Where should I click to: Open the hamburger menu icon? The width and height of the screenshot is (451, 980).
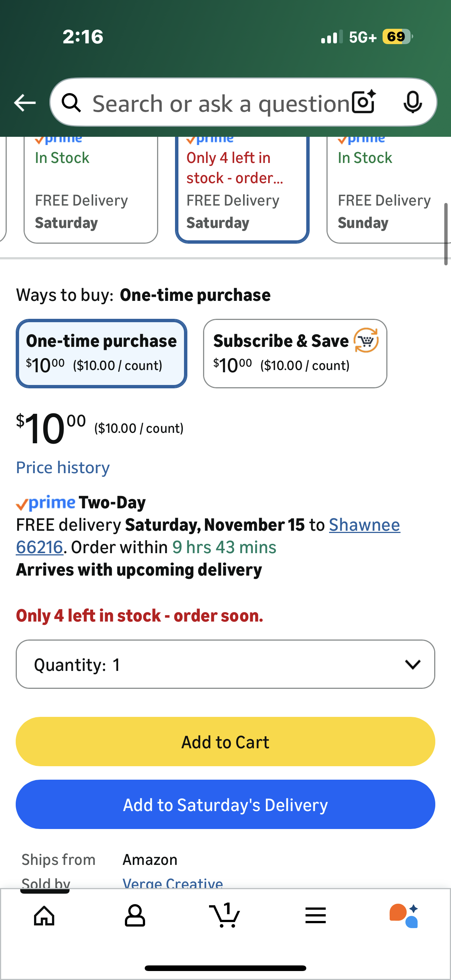coord(315,915)
